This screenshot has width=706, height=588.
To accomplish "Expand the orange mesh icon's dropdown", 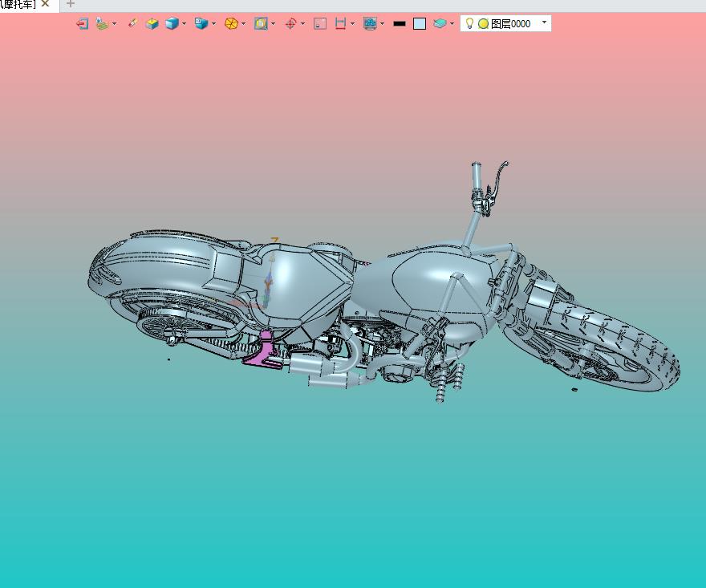I will [243, 23].
